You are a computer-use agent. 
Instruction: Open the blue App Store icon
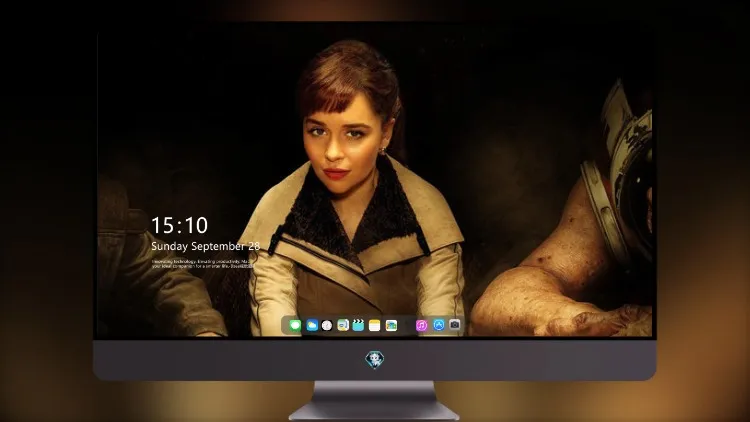(x=439, y=325)
